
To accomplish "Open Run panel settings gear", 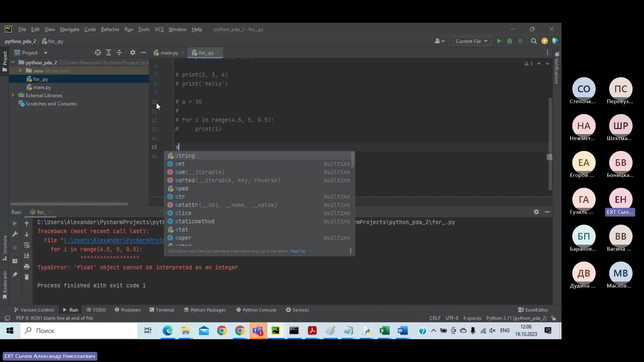I will click(536, 212).
